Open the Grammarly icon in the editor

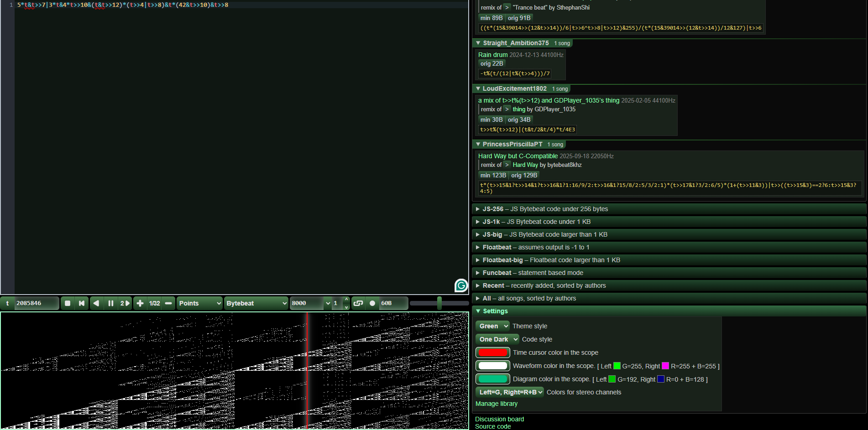[x=461, y=285]
